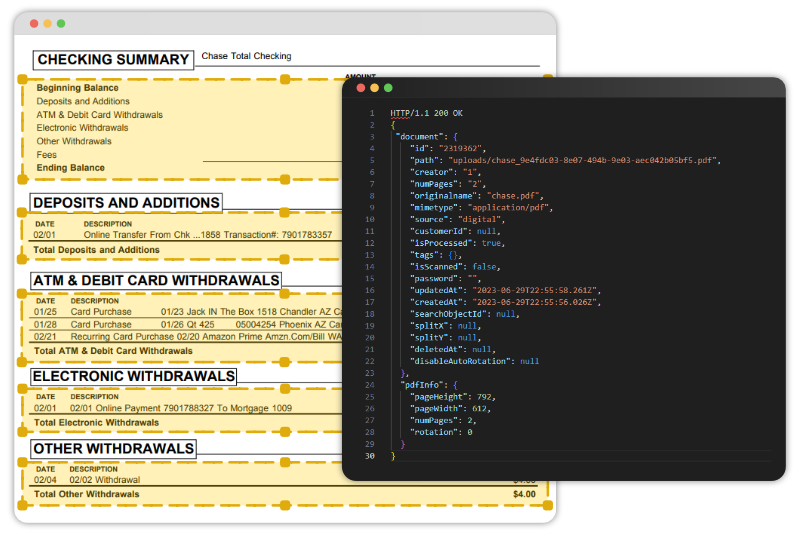Select Total Deposits and Additions row
Viewport: 800px width, 535px height.
(96, 250)
